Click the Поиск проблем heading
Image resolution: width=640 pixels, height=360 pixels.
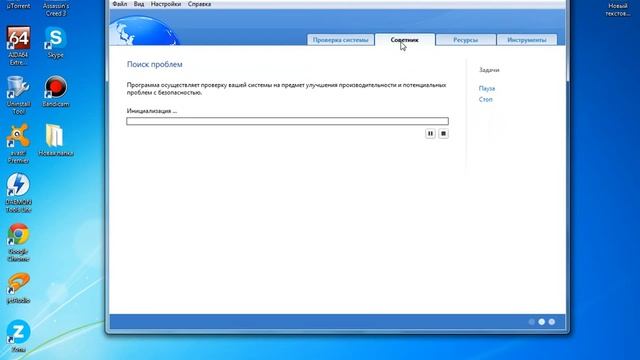(x=155, y=64)
